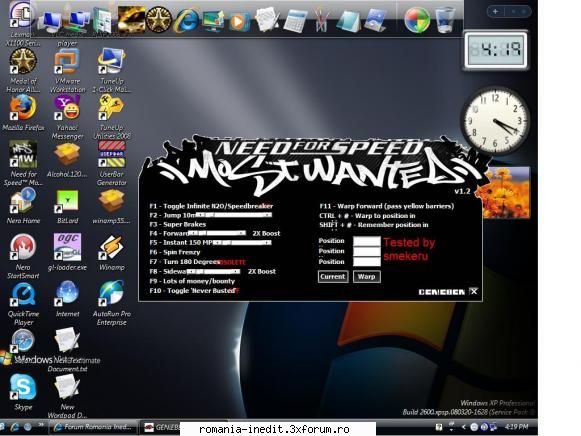
Task: Click the Internet Explorer icon in the top dock
Action: click(186, 20)
